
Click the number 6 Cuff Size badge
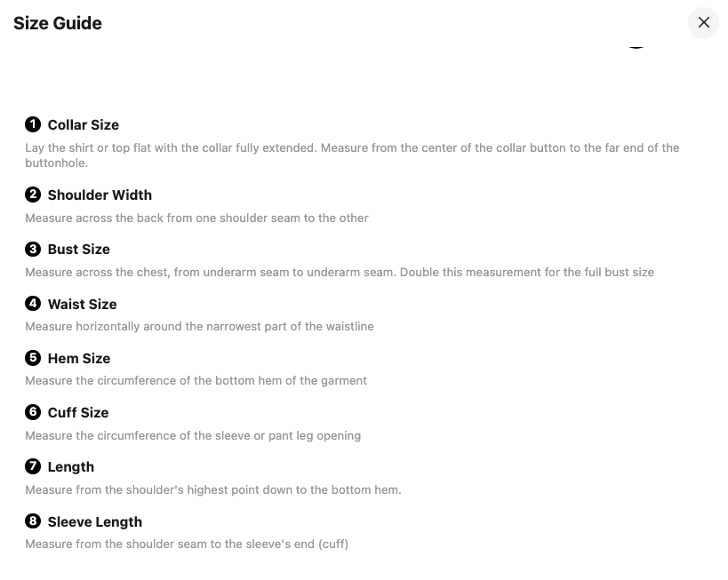point(33,412)
